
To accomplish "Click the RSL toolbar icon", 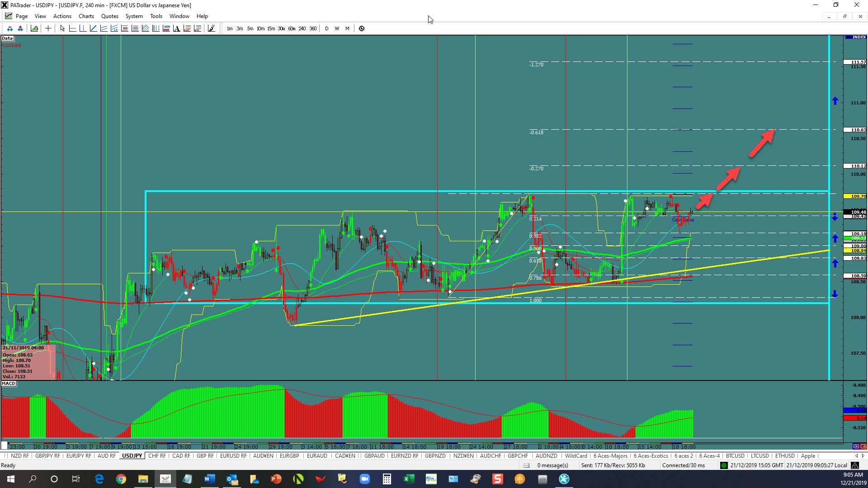I will [198, 28].
